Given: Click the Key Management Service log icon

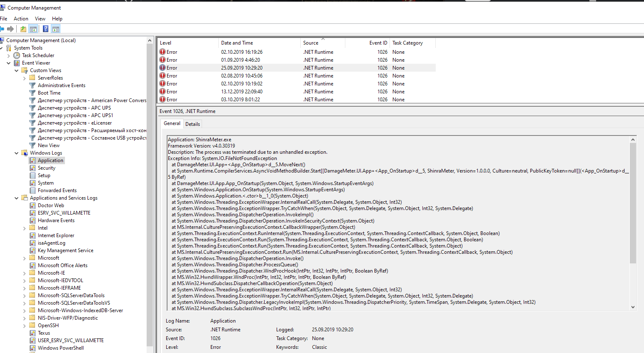Looking at the screenshot, I should click(x=32, y=250).
